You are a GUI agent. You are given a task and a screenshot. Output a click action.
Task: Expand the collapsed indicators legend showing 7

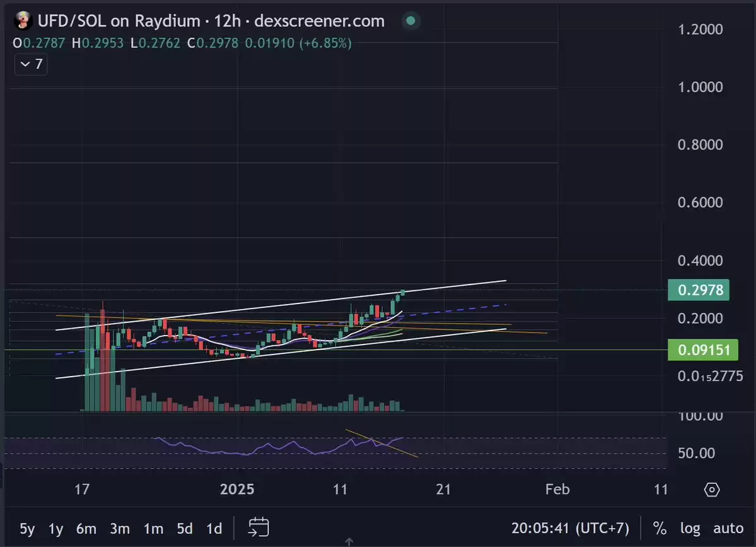click(32, 64)
